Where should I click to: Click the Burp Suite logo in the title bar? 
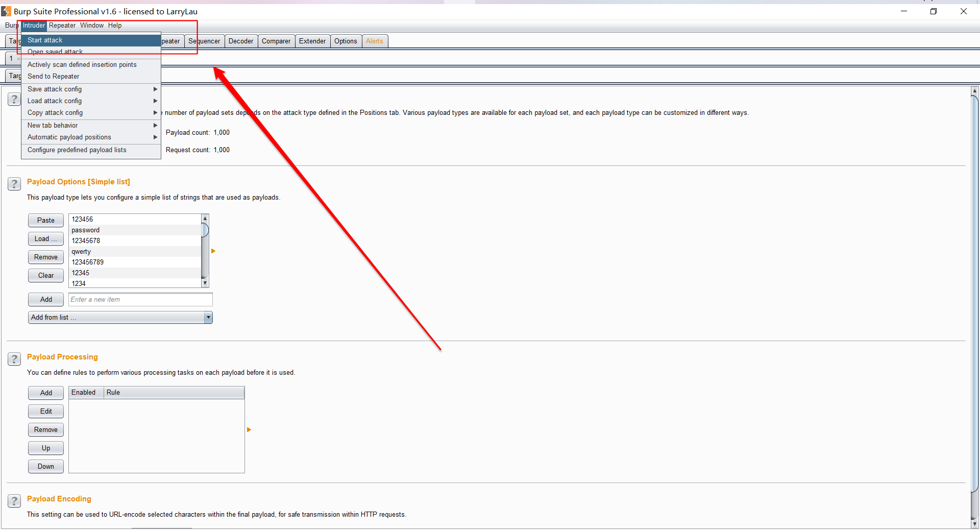tap(6, 11)
